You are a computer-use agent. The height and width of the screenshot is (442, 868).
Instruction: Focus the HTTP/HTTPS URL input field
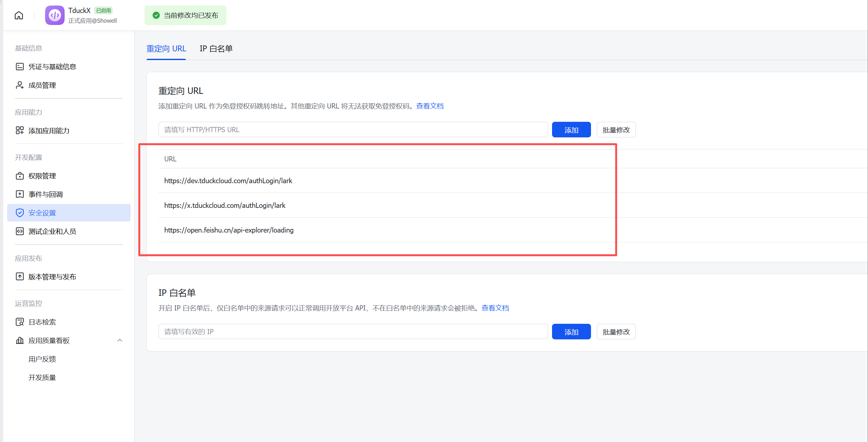tap(353, 130)
